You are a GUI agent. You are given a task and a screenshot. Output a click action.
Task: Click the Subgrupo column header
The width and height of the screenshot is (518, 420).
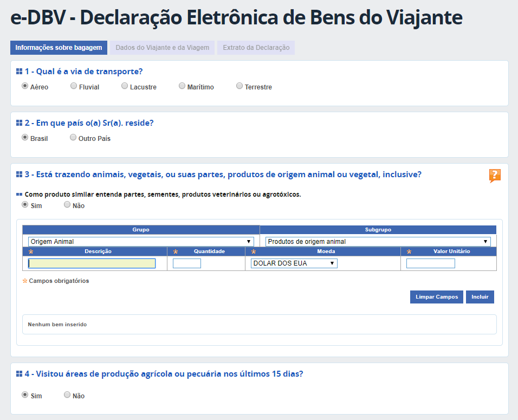(378, 230)
